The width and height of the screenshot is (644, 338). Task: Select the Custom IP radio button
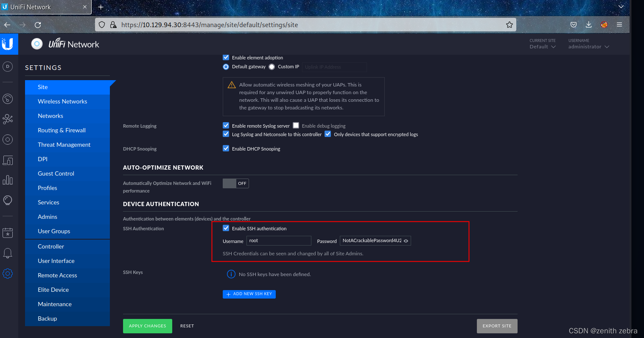pos(272,67)
